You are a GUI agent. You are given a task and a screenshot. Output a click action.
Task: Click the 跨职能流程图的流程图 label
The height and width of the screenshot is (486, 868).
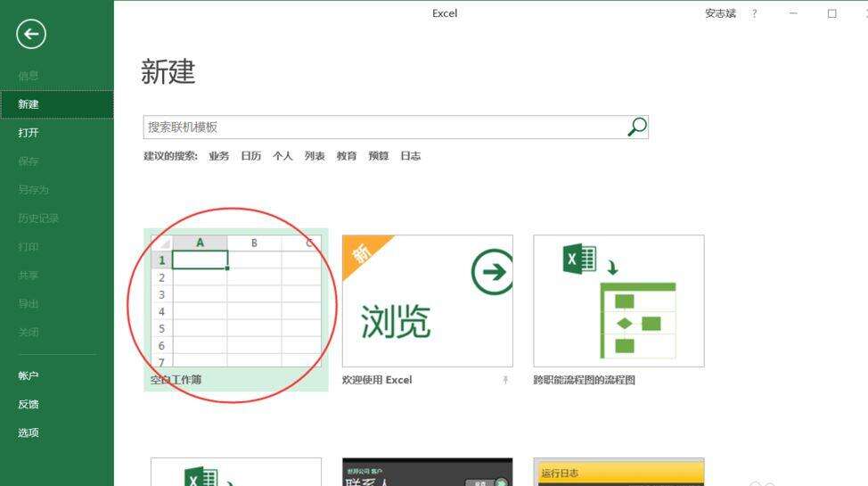(x=584, y=380)
